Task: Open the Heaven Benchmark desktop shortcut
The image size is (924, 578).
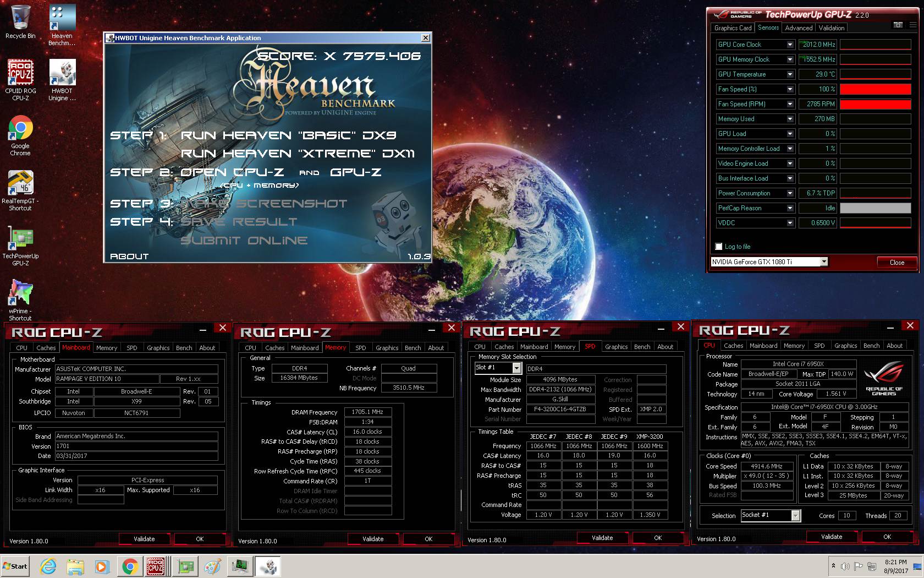Action: click(62, 26)
